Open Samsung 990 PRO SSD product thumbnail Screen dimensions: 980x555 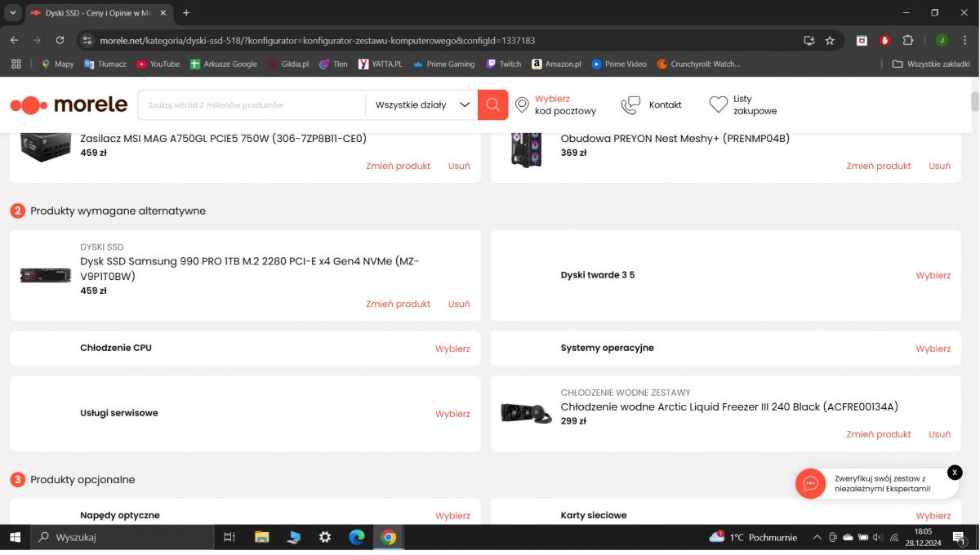[x=46, y=276]
